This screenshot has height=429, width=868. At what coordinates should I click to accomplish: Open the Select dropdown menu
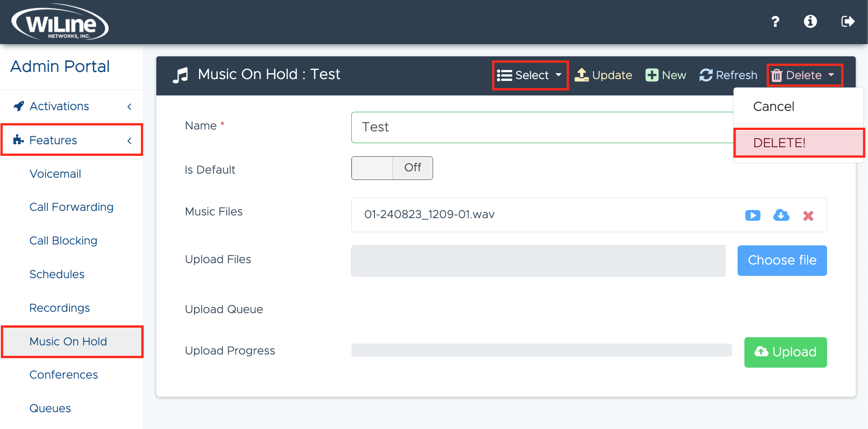(530, 75)
